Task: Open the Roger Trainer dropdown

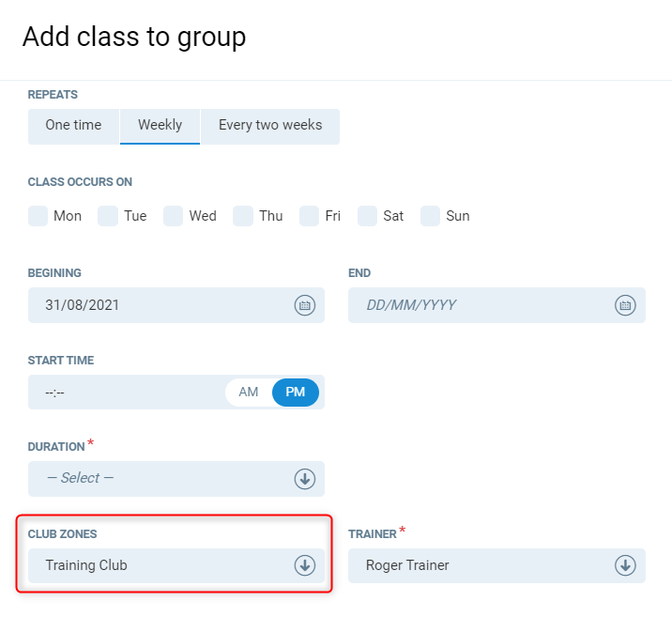Action: pos(479,565)
